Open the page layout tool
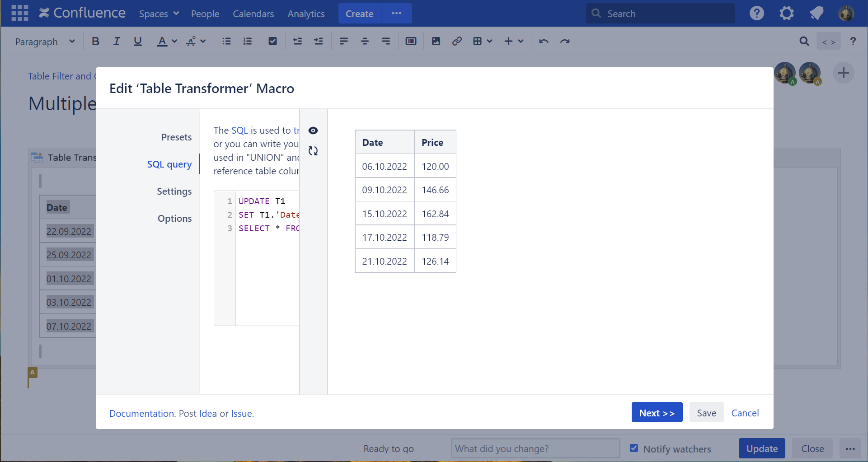Image resolution: width=868 pixels, height=462 pixels. coord(411,42)
